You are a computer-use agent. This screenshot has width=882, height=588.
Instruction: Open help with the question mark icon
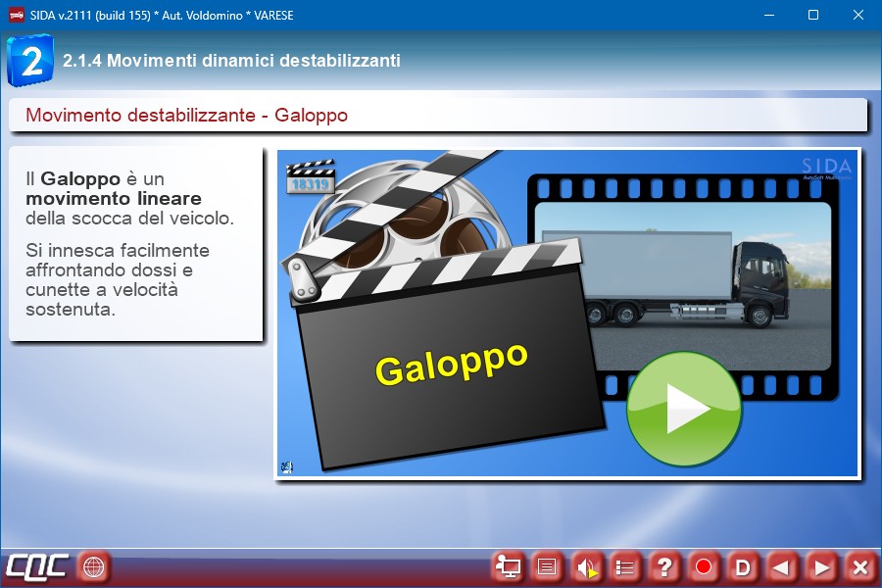coord(664,566)
